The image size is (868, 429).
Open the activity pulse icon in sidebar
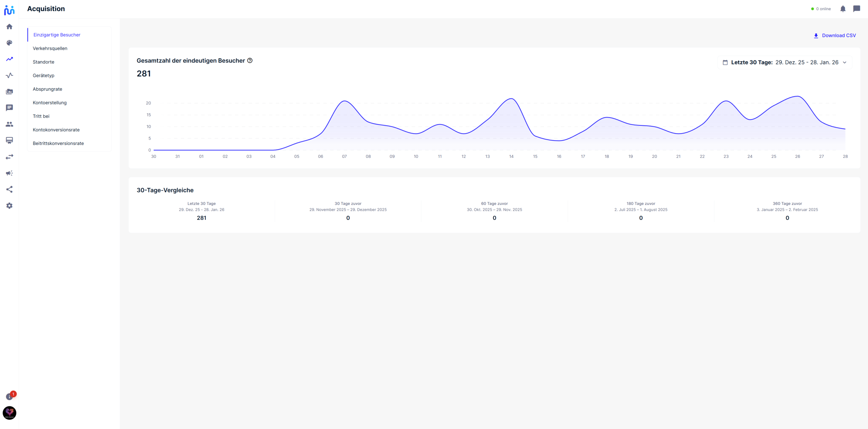pyautogui.click(x=9, y=75)
